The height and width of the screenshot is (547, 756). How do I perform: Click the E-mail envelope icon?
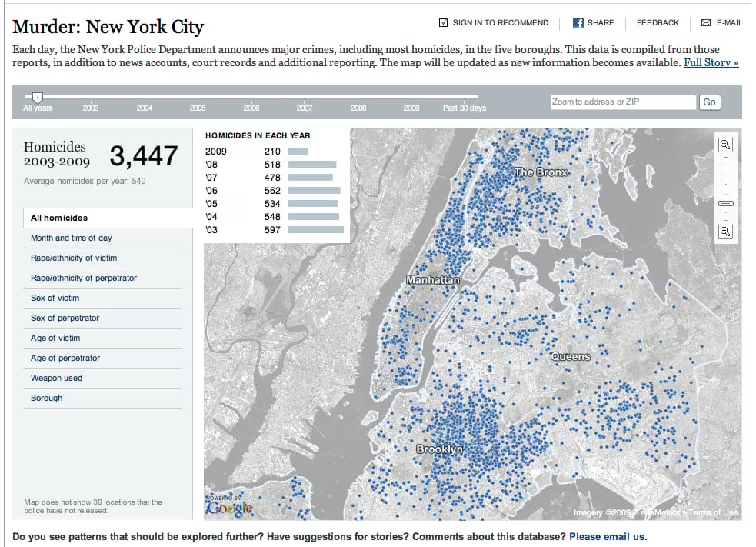(x=706, y=22)
